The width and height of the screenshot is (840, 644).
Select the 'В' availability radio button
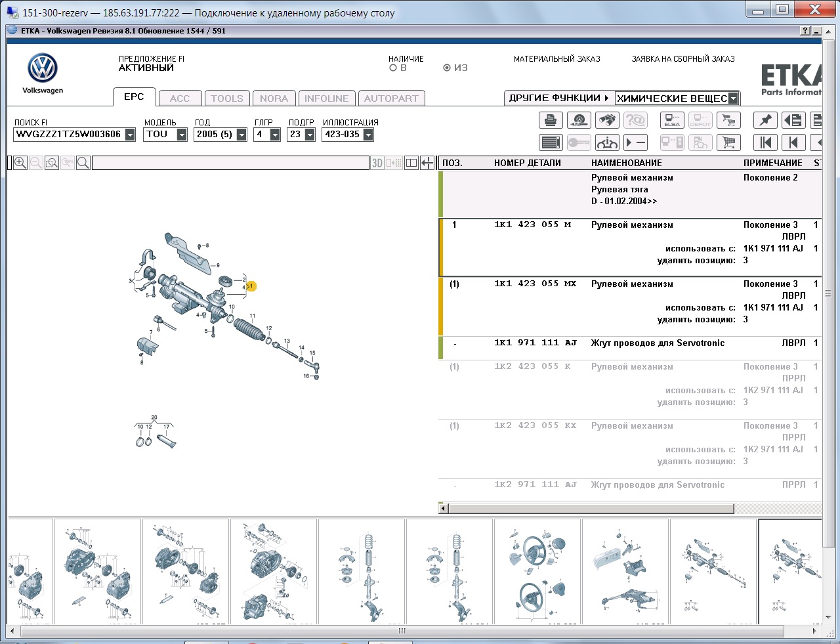pos(393,68)
